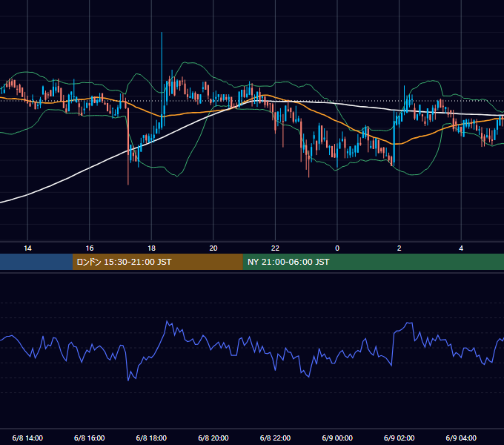Click hour label 20 on price chart axis
This screenshot has width=504, height=445.
tap(213, 248)
